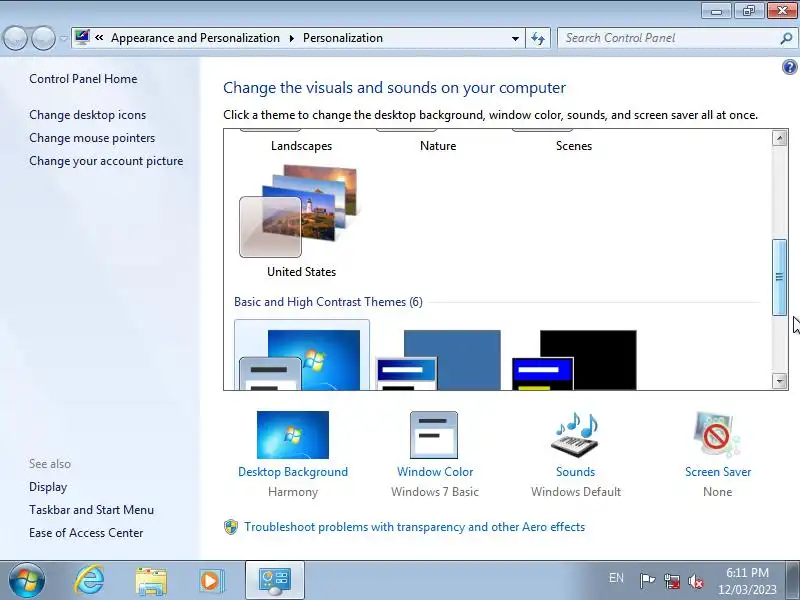Click the Nature theme label
Viewport: 800px width, 600px height.
(x=438, y=146)
